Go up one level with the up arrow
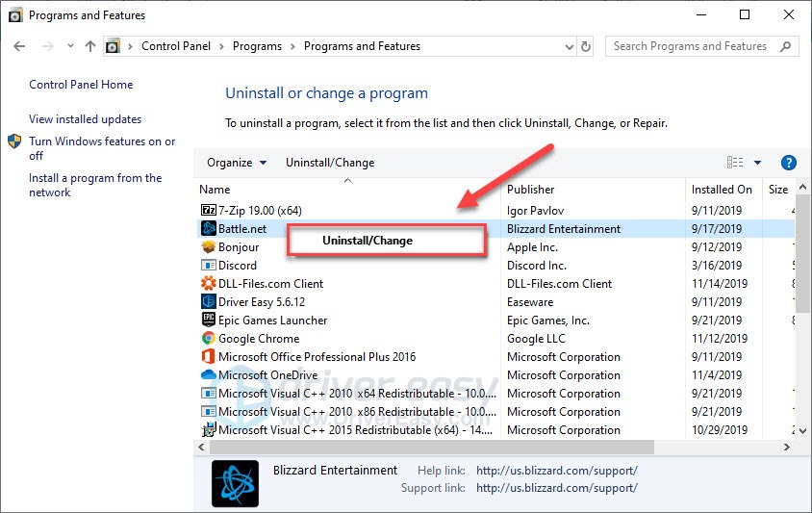Image resolution: width=812 pixels, height=513 pixels. click(90, 46)
